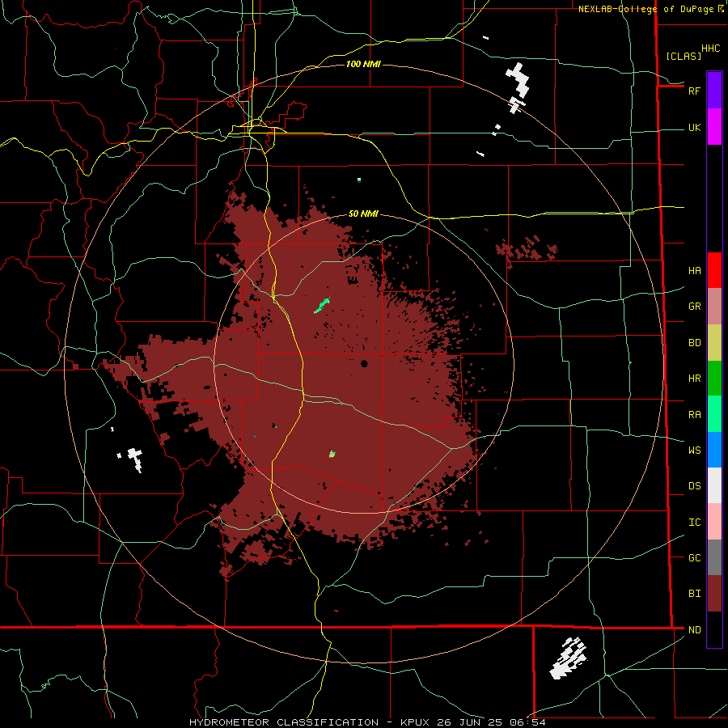Image resolution: width=728 pixels, height=728 pixels.
Task: Click the RF legend label
Action: 694,91
